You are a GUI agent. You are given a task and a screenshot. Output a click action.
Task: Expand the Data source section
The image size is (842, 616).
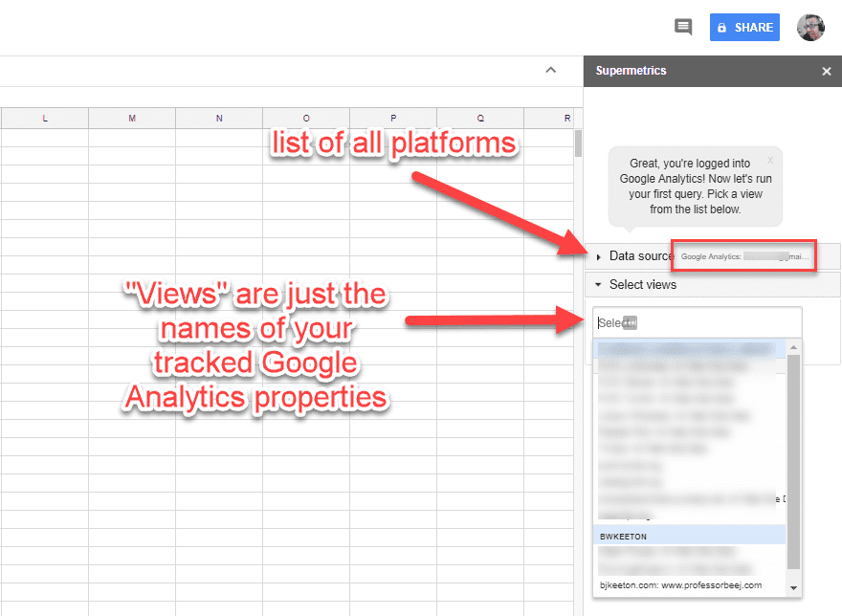click(598, 255)
